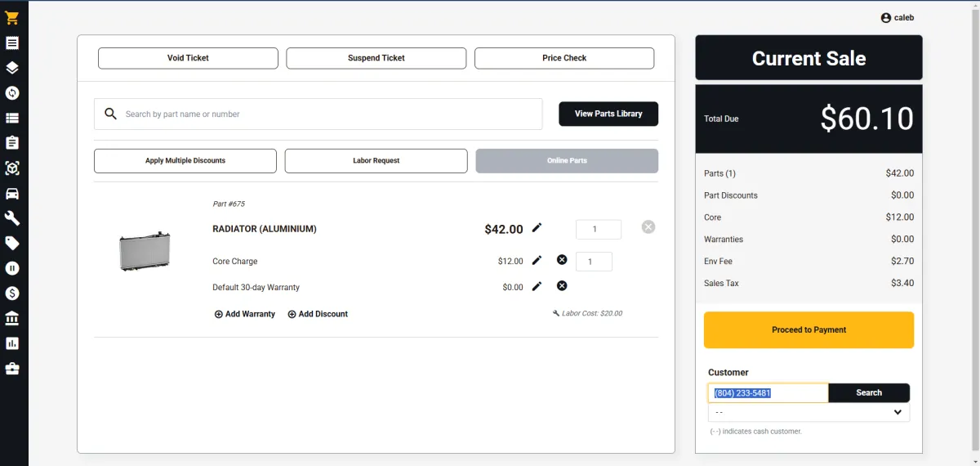Viewport: 980px width, 466px height.
Task: Click Add Warranty link
Action: tap(245, 314)
